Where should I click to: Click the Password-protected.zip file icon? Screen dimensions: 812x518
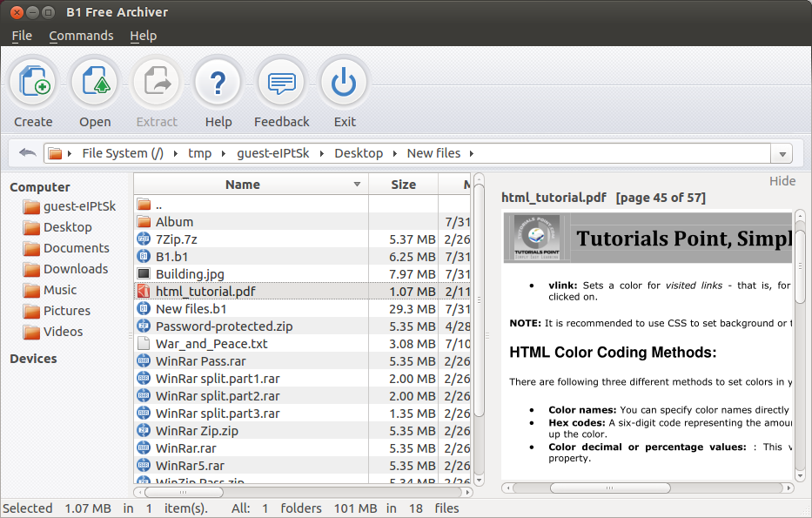(x=144, y=326)
